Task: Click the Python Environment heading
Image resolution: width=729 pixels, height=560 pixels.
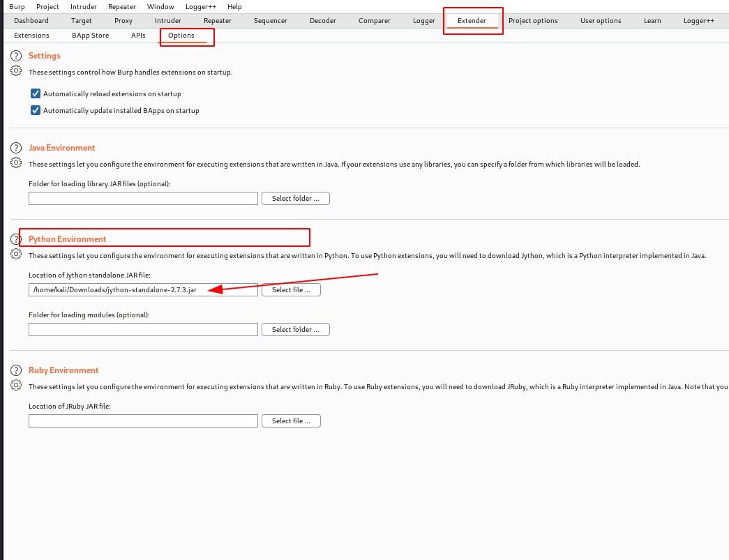Action: coord(68,239)
